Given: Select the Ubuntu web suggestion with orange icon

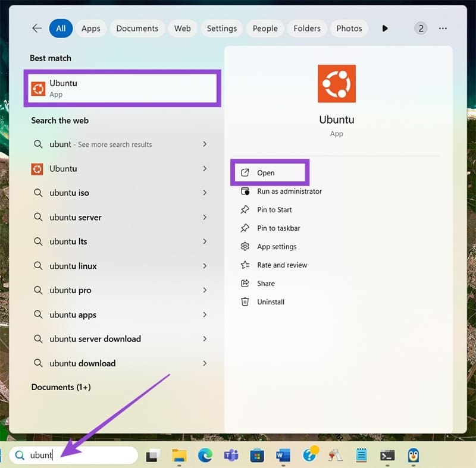Looking at the screenshot, I should pos(120,169).
